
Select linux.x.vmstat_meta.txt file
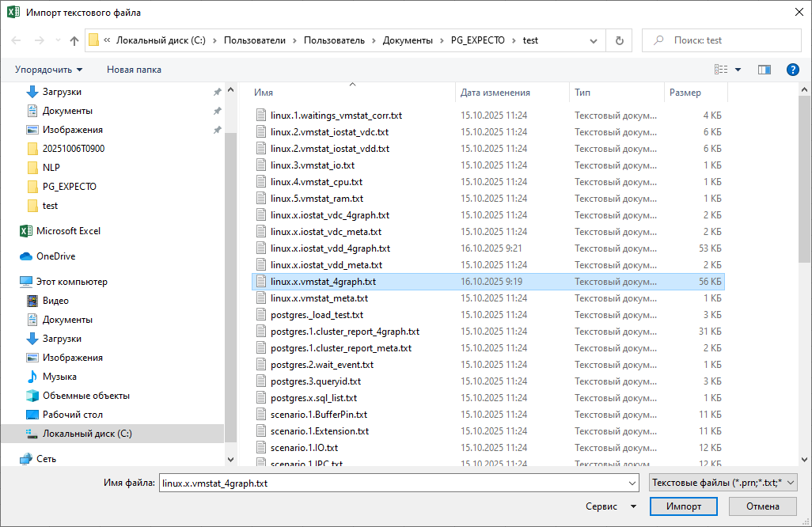[319, 298]
